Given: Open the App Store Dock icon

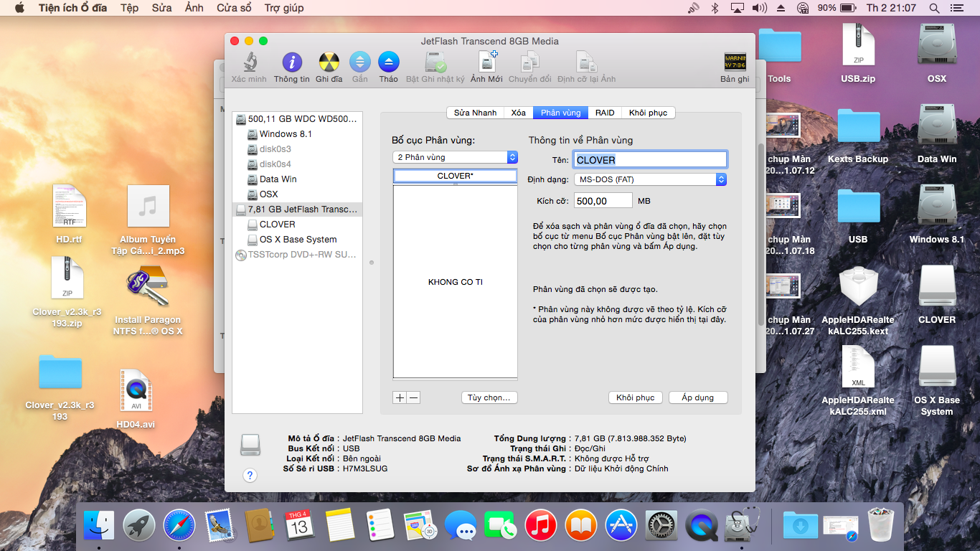Looking at the screenshot, I should click(622, 525).
